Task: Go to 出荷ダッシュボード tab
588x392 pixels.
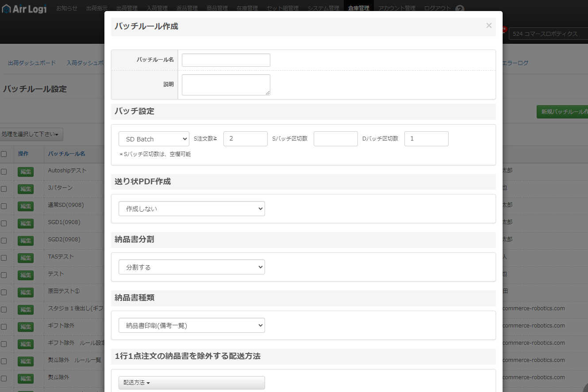Action: 32,63
